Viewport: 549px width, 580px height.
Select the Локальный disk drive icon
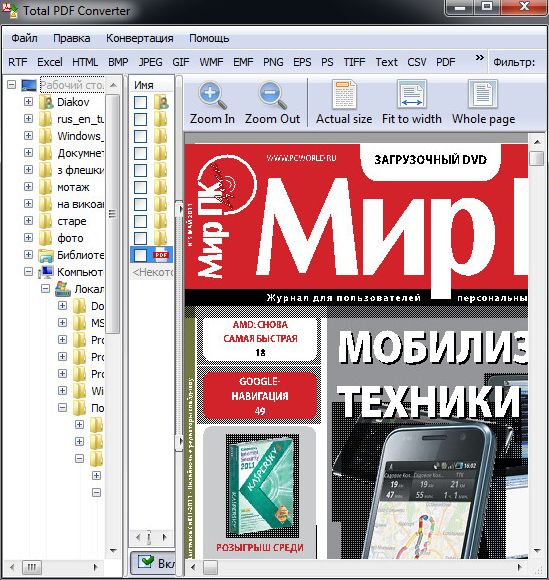(63, 289)
